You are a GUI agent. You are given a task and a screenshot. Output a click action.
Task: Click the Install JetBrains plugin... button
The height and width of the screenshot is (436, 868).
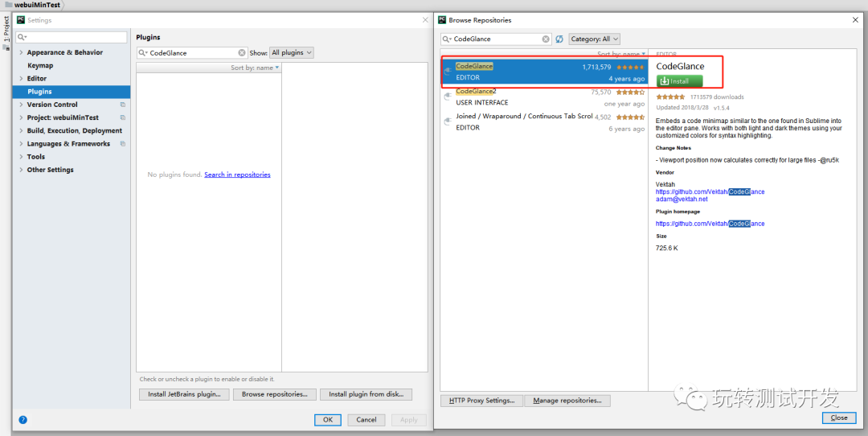184,394
